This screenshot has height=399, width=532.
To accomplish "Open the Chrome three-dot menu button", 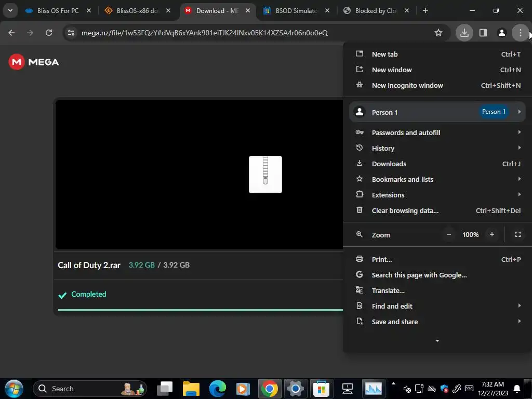I will point(520,33).
